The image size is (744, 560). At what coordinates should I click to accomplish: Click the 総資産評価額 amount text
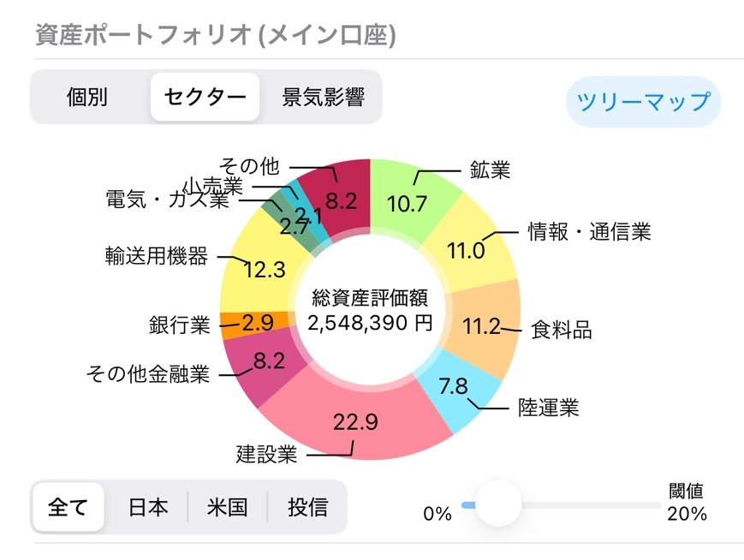click(x=368, y=324)
